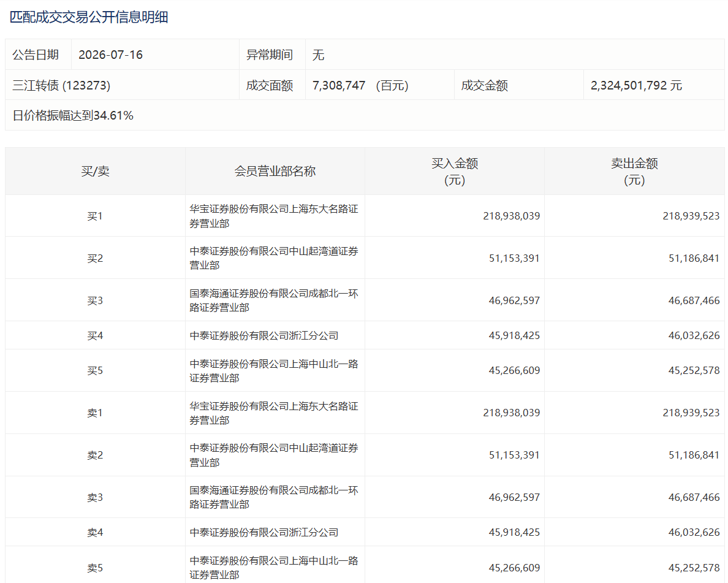Click the 日价格振幅达到34.61% note
This screenshot has height=583, width=728.
tap(73, 115)
